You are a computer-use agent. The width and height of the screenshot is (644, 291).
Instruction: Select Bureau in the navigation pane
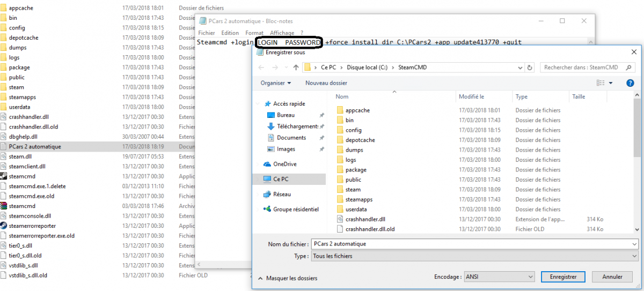[286, 115]
